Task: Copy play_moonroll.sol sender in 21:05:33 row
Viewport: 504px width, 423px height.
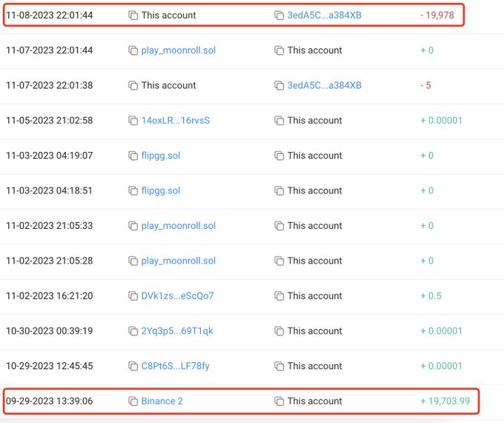Action: pos(133,226)
